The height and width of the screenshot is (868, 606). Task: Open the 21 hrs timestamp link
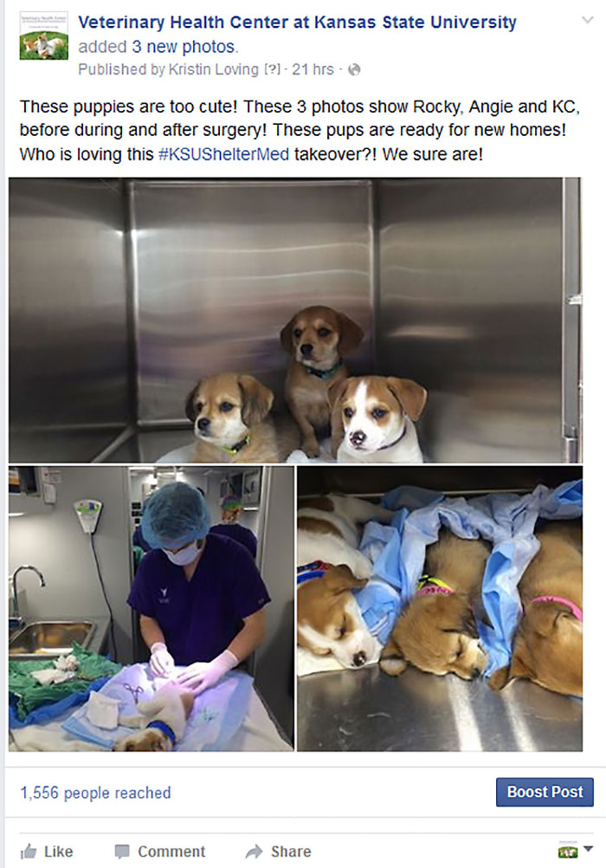[313, 70]
